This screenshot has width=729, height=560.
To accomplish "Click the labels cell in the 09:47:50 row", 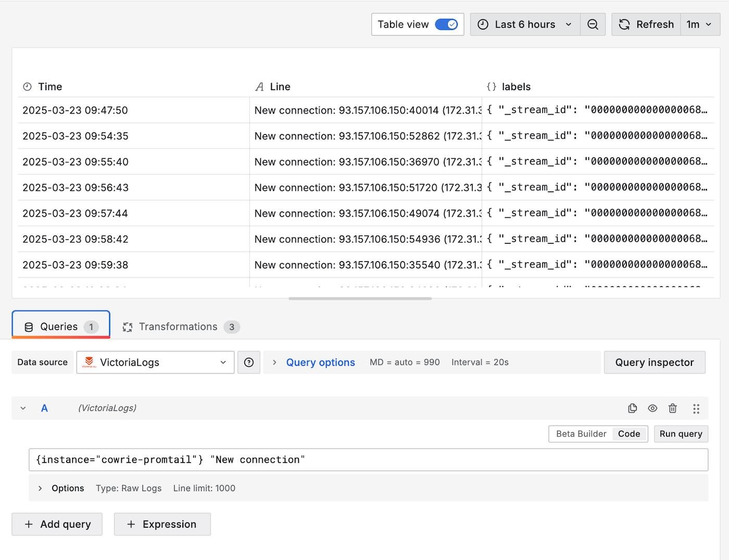I will click(x=598, y=110).
